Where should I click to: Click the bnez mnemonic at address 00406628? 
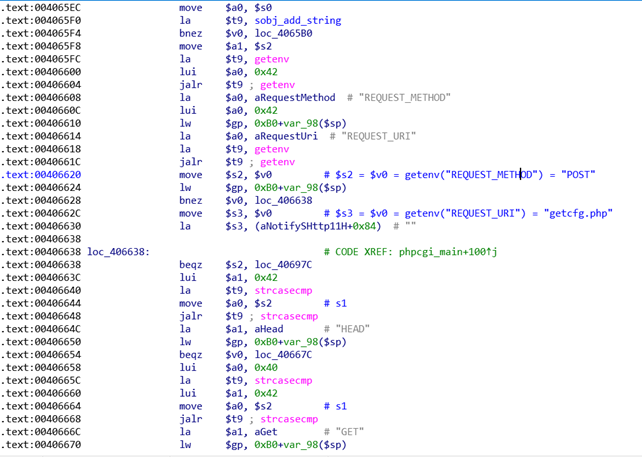click(x=191, y=200)
